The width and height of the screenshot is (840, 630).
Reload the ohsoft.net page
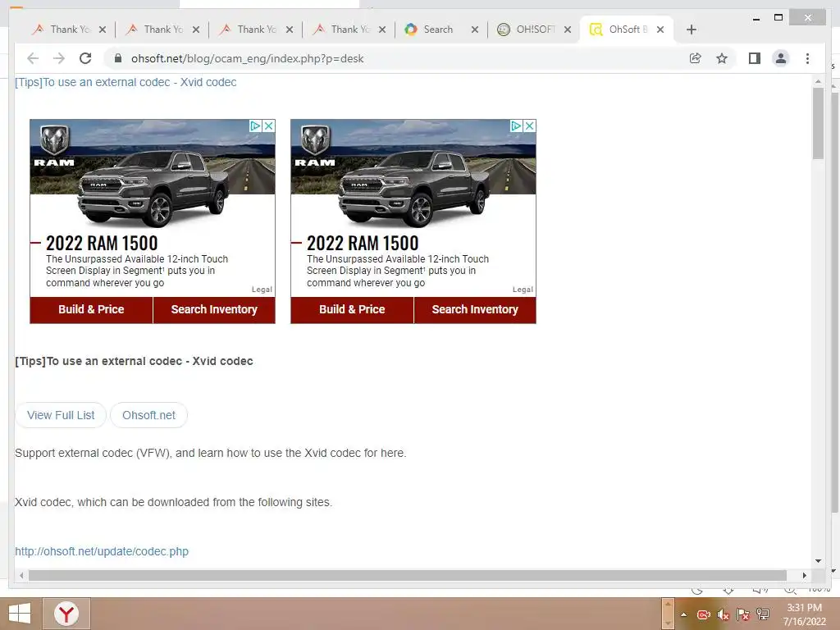(85, 58)
